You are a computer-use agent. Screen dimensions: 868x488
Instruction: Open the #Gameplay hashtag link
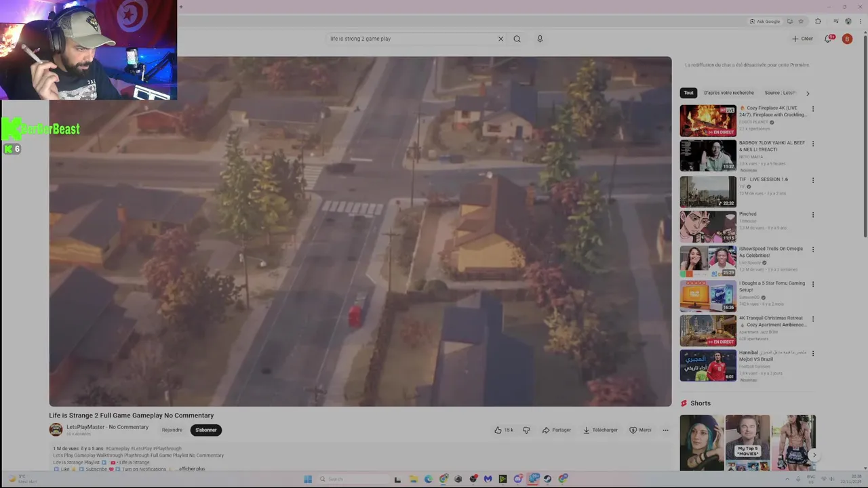click(117, 449)
